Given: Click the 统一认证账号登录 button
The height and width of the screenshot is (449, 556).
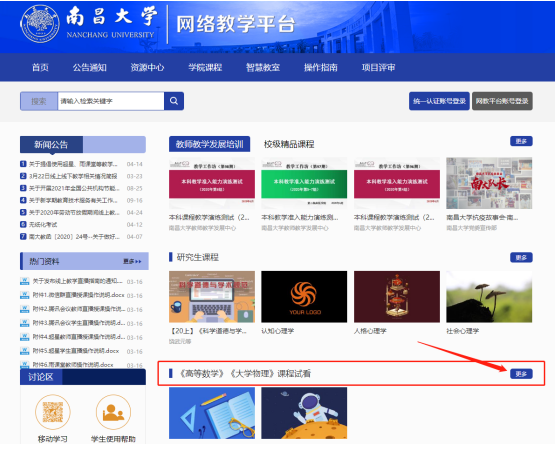Looking at the screenshot, I should 439,101.
